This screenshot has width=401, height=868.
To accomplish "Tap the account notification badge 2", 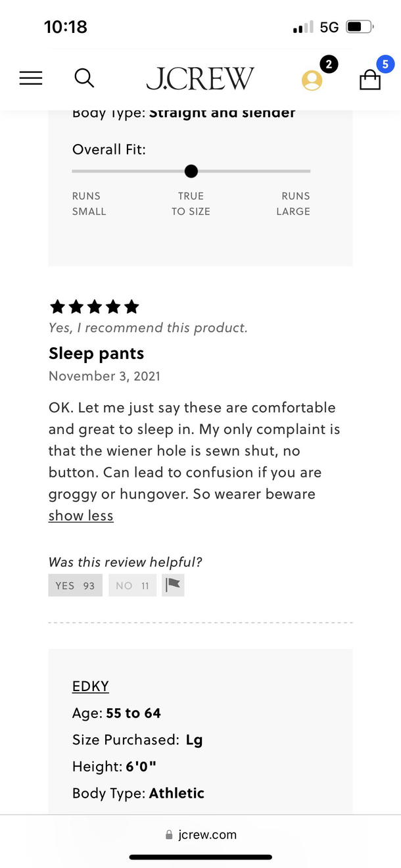I will point(329,64).
